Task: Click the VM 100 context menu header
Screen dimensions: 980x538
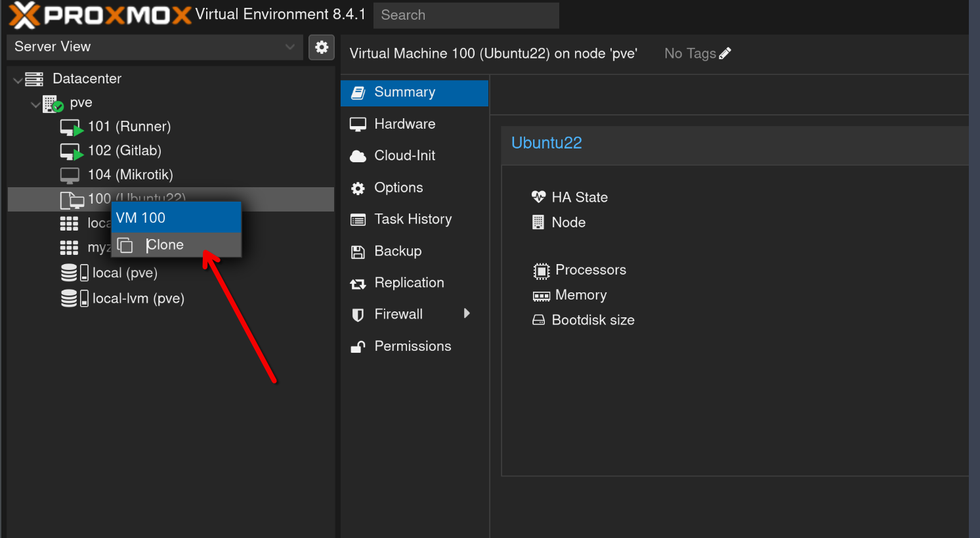Action: (x=176, y=217)
